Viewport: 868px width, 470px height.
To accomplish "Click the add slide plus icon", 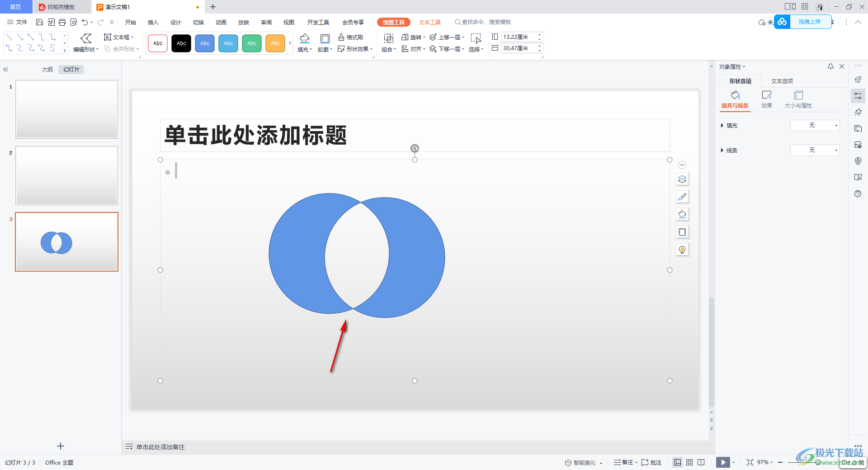I will click(61, 446).
